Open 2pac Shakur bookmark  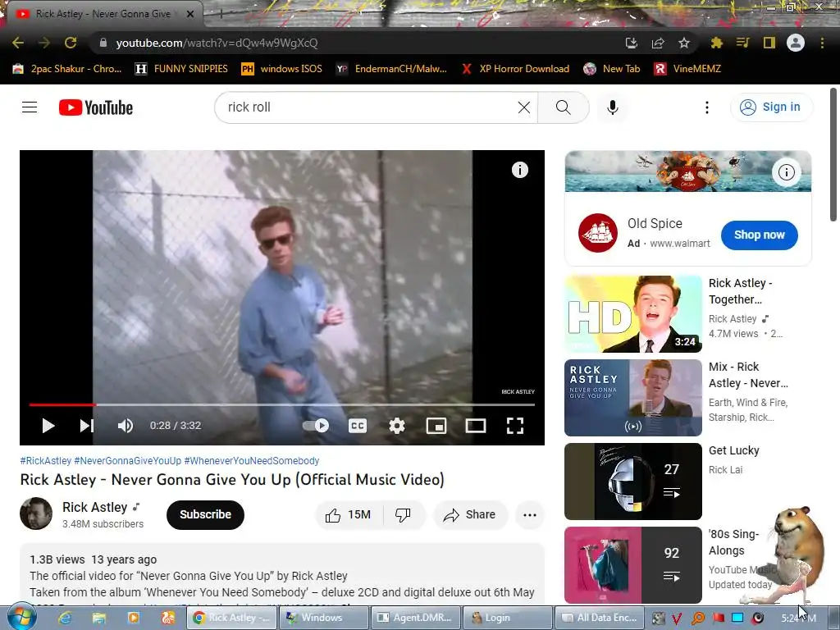pyautogui.click(x=67, y=69)
